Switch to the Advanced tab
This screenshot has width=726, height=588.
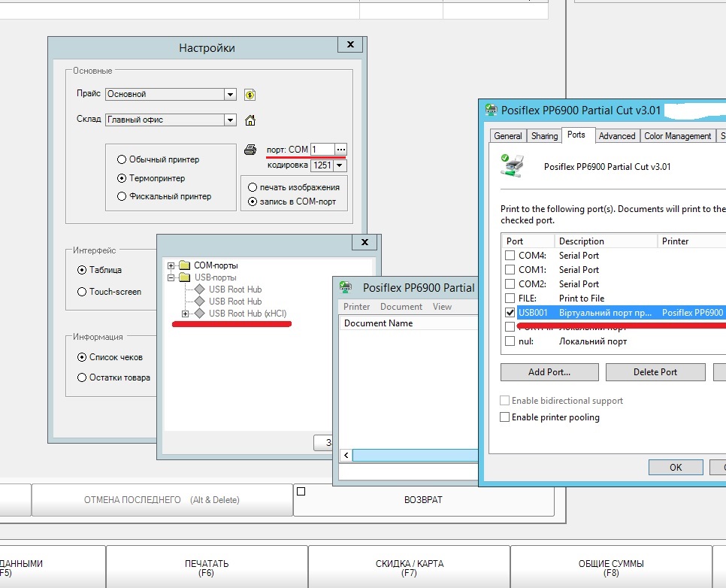[617, 136]
